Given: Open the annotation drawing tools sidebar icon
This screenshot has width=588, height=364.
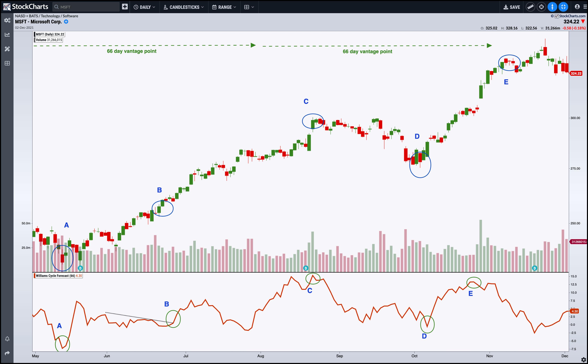Looking at the screenshot, I should (x=7, y=49).
